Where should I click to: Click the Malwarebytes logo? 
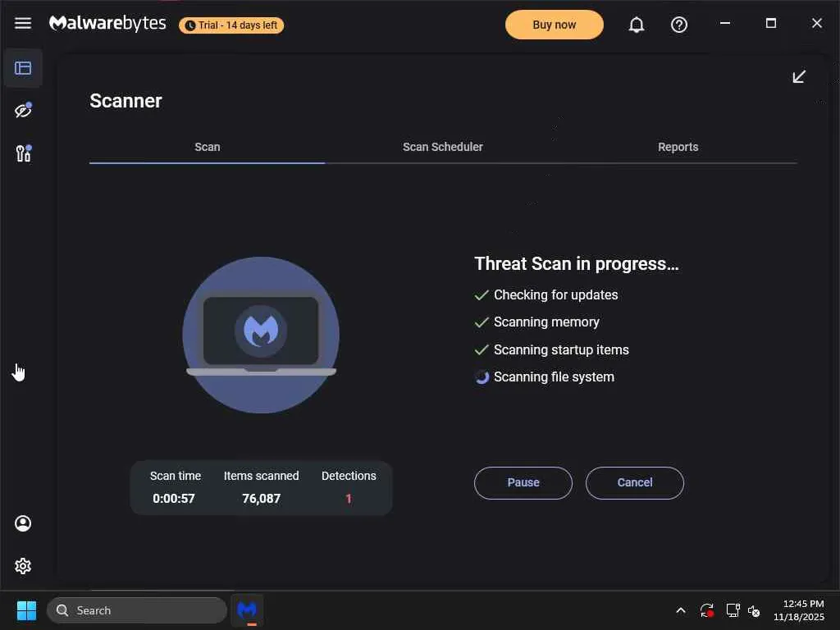107,24
